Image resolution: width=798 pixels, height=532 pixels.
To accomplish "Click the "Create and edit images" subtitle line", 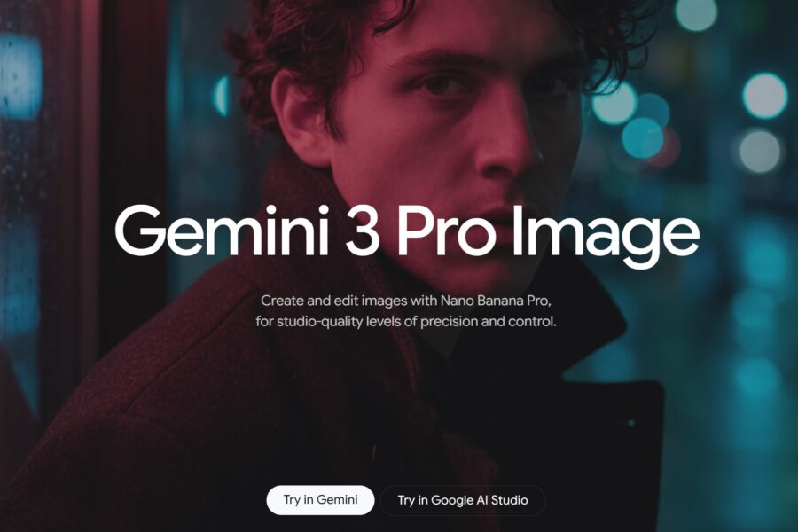I will (x=406, y=301).
